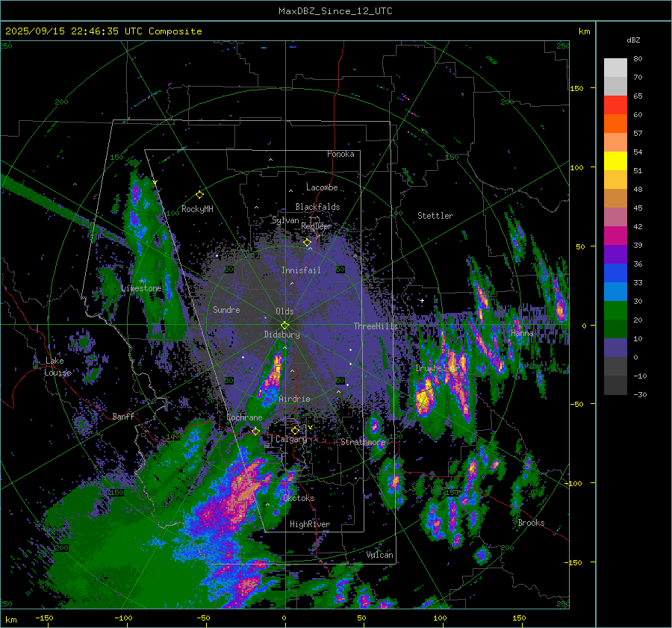
Task: Click the Vulcan label
Action: click(380, 555)
